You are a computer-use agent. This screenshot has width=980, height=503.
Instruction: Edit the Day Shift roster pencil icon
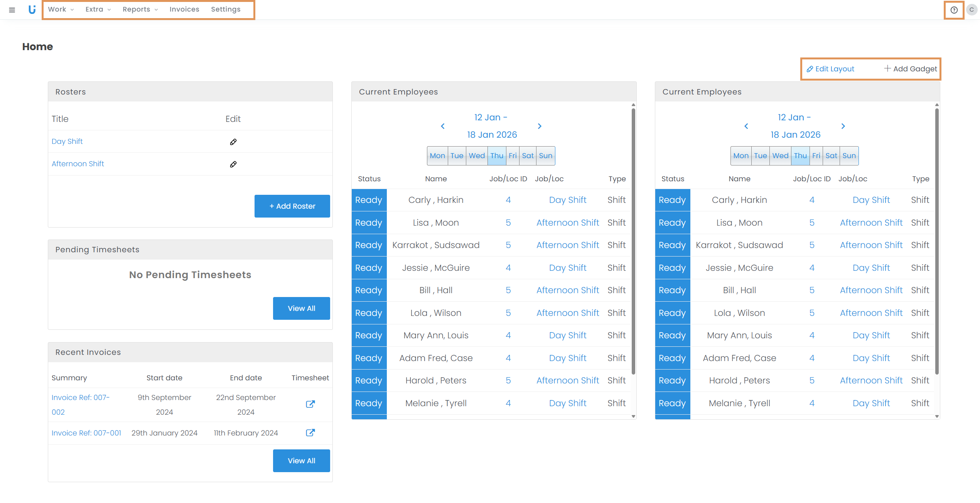tap(233, 142)
